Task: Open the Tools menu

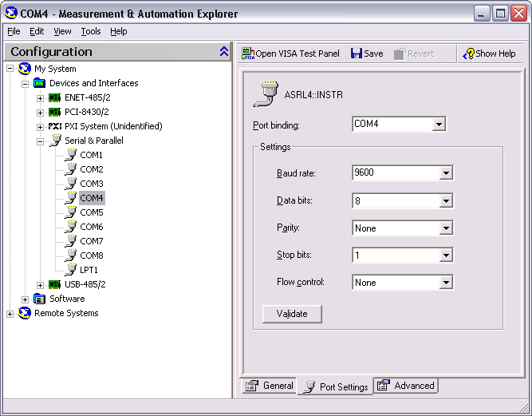Action: pos(91,31)
